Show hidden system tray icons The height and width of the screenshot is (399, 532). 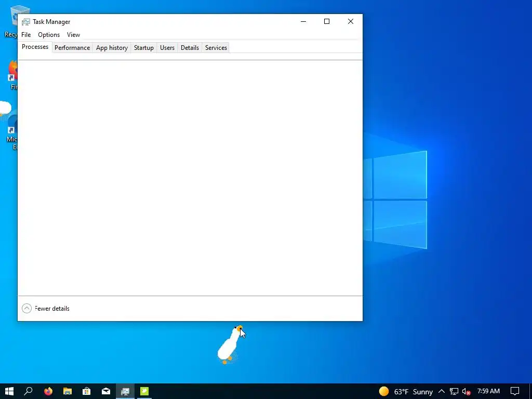pyautogui.click(x=442, y=391)
